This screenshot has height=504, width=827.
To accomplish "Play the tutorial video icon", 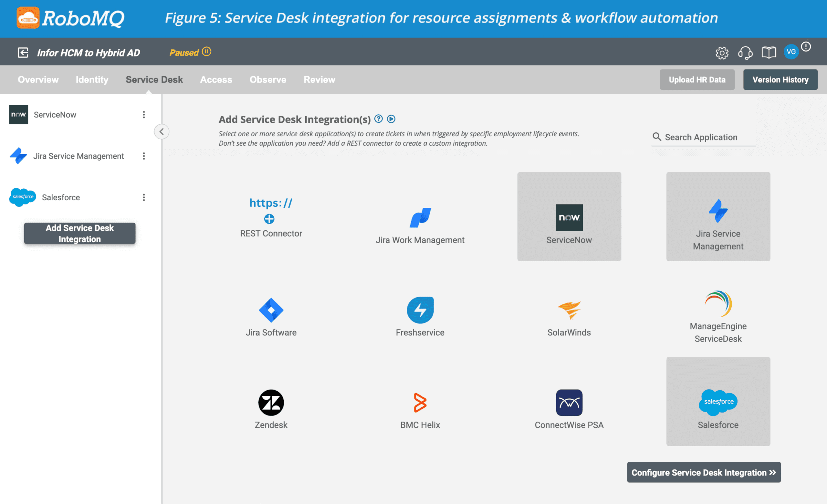I will [391, 119].
